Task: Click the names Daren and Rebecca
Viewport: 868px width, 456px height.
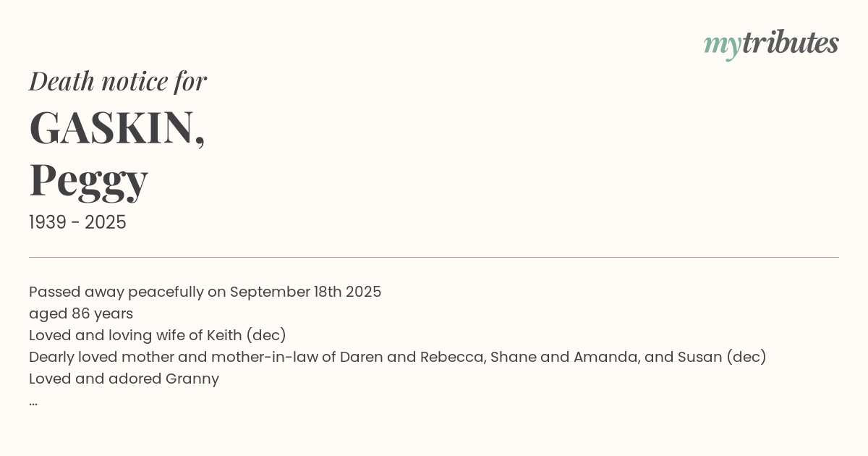Action: click(412, 358)
